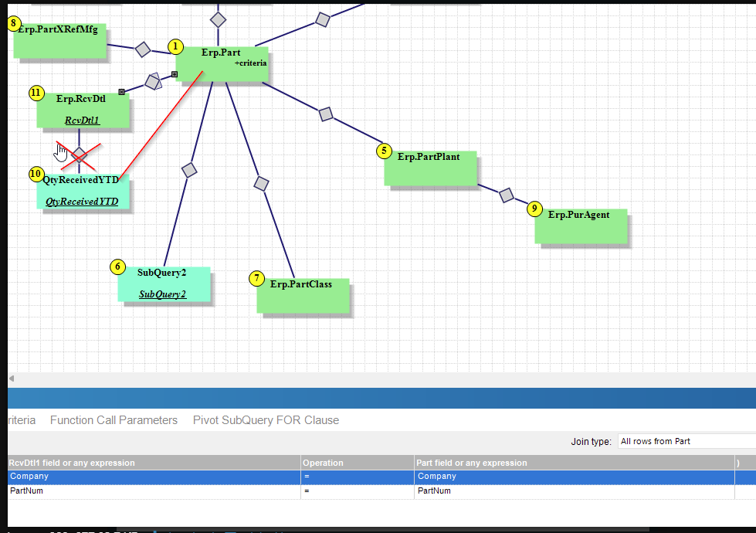Select the Erp.PartClass table node

[x=303, y=296]
